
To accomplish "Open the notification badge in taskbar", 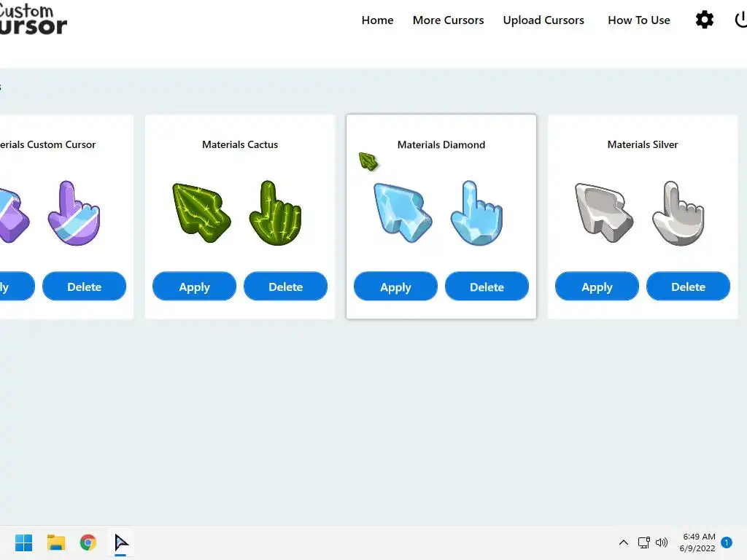I will pos(727,542).
